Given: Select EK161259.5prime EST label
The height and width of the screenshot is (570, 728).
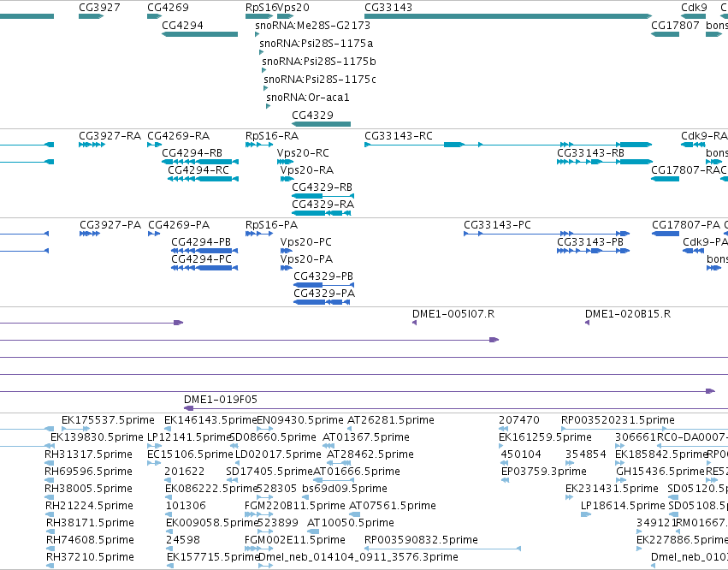Looking at the screenshot, I should [545, 437].
